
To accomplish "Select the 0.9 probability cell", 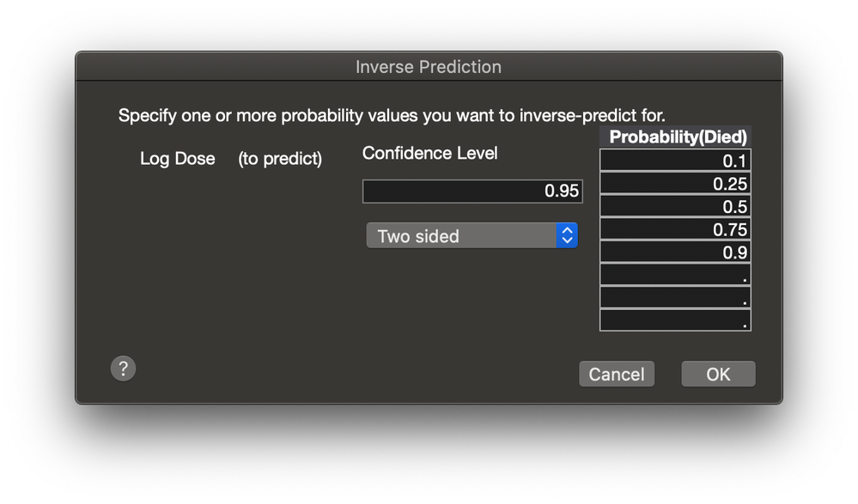I will [x=675, y=252].
